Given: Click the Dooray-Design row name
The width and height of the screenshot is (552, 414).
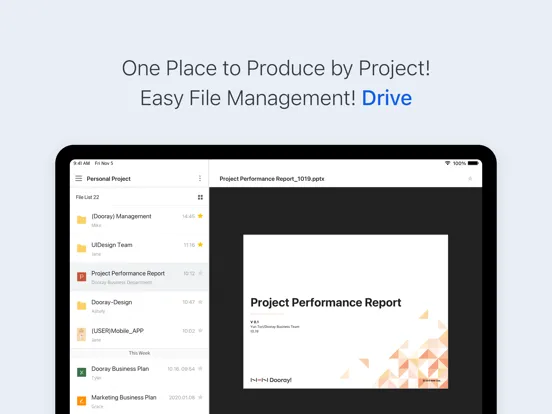Looking at the screenshot, I should [112, 302].
